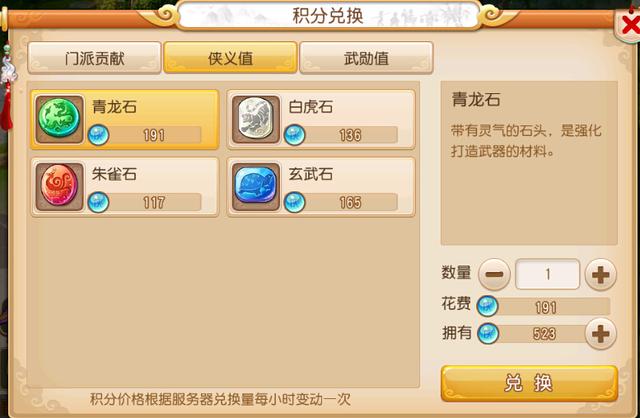This screenshot has width=640, height=418.
Task: Switch to the 武勋值 tab
Action: [x=366, y=58]
